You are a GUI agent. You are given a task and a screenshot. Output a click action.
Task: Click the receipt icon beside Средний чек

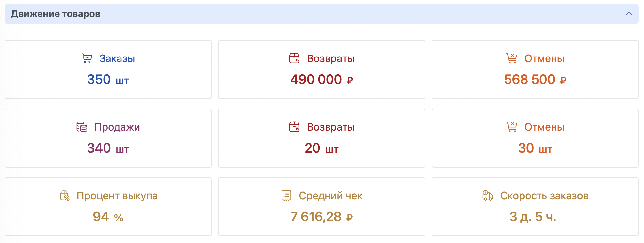point(286,195)
